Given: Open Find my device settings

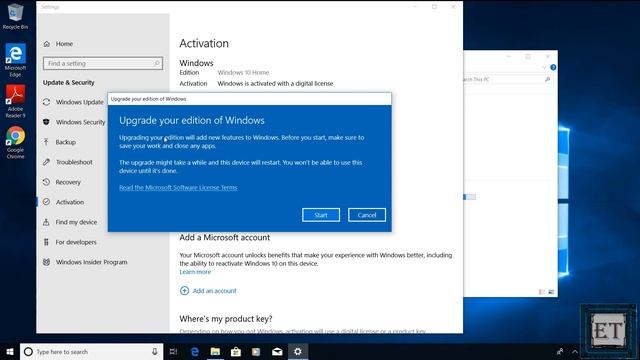Looking at the screenshot, I should click(x=76, y=222).
